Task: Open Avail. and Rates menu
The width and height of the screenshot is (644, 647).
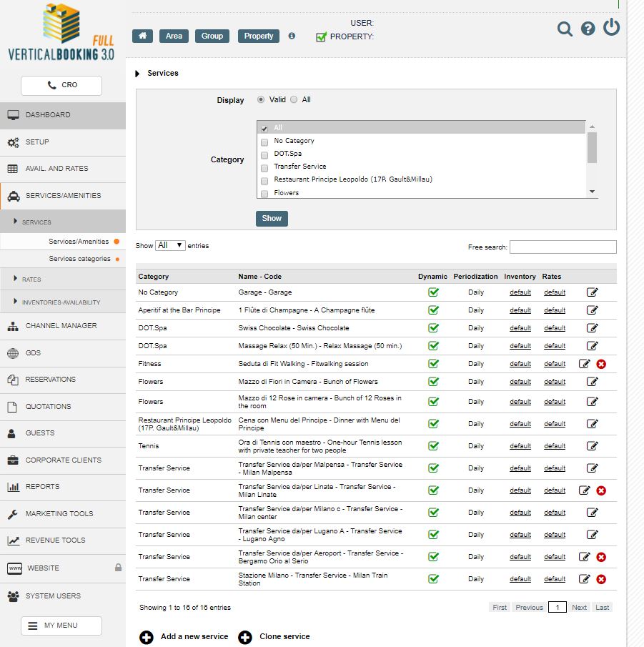Action: 63,169
